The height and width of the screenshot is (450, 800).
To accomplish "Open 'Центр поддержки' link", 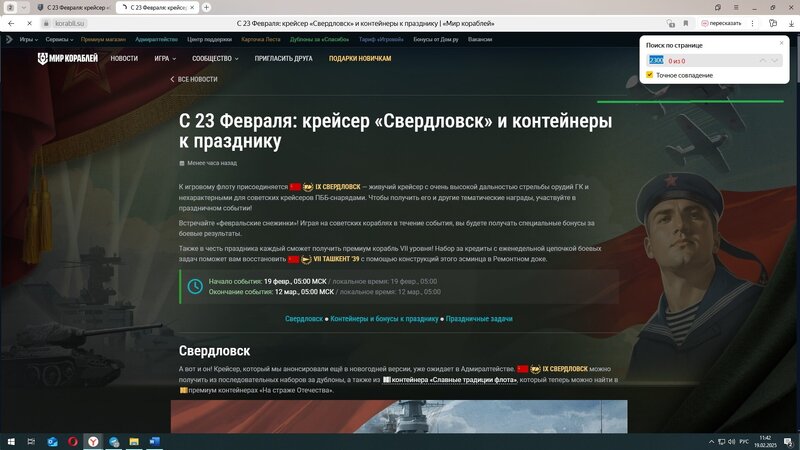I will coord(209,39).
